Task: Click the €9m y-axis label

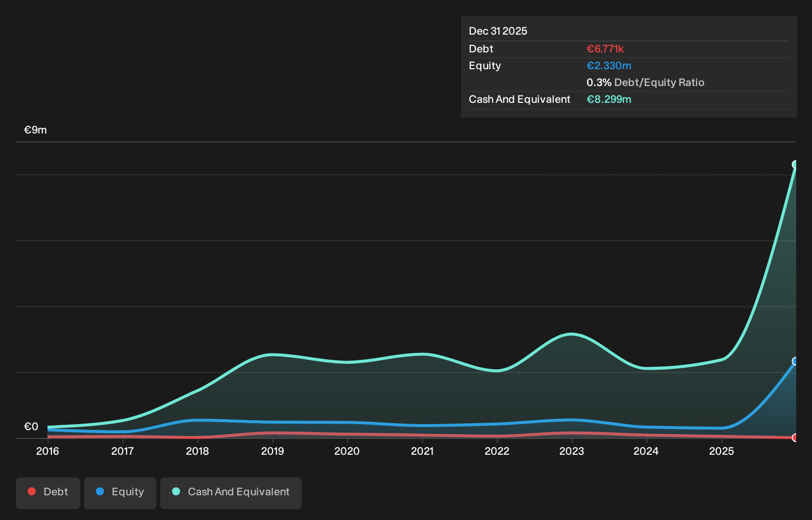Action: tap(36, 130)
